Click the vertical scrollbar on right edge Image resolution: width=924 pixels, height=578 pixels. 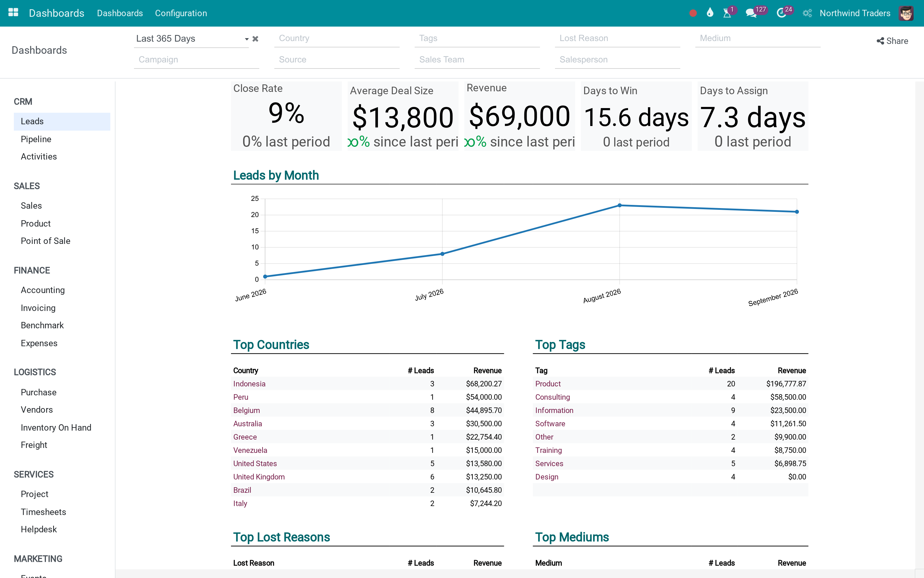click(919, 325)
